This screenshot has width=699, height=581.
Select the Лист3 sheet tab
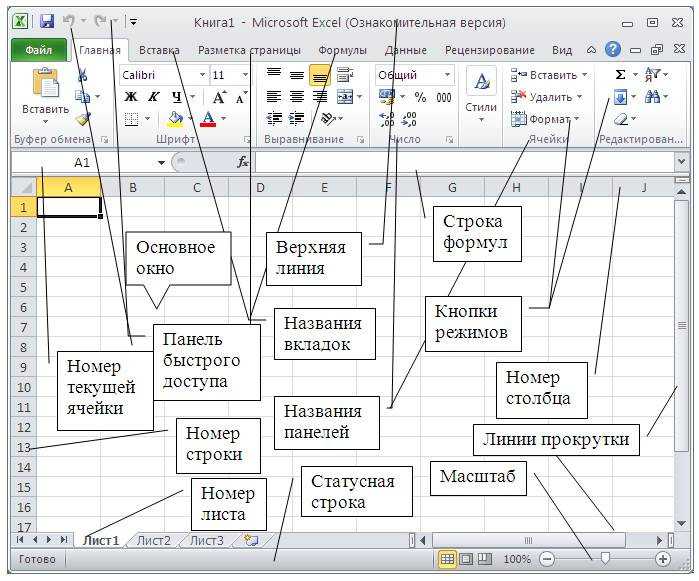coord(206,541)
